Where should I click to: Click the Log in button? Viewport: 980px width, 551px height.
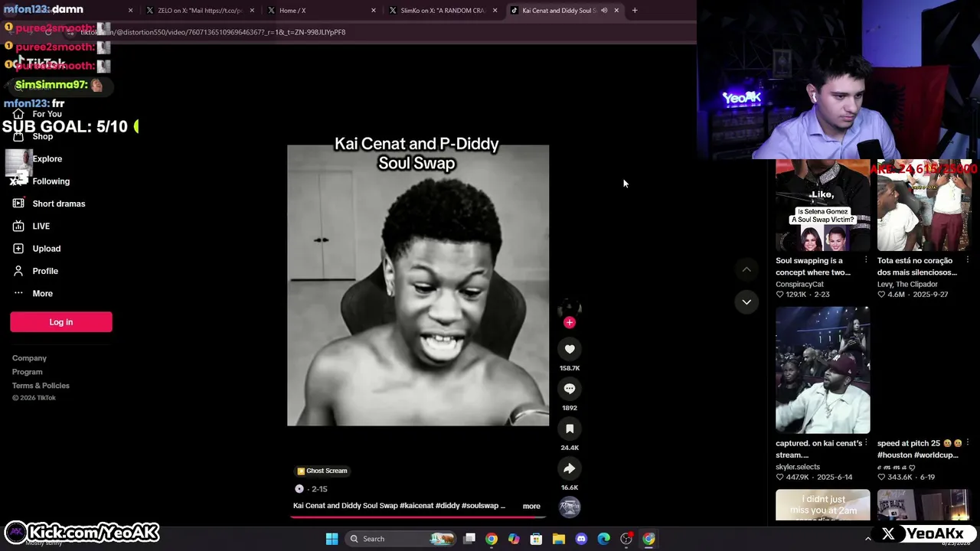coord(61,322)
